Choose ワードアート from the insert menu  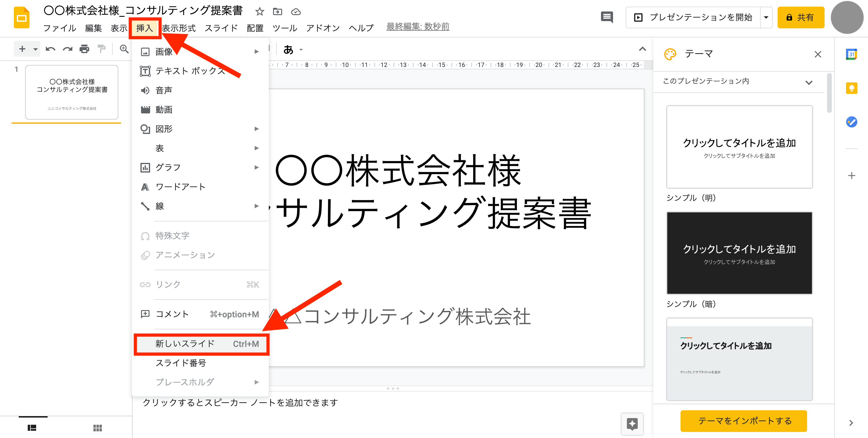tap(200, 187)
